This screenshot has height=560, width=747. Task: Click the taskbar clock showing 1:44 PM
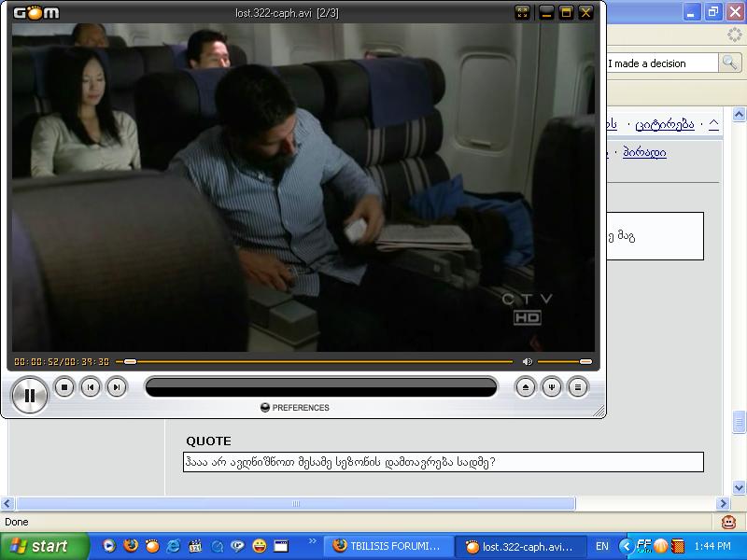pos(712,546)
